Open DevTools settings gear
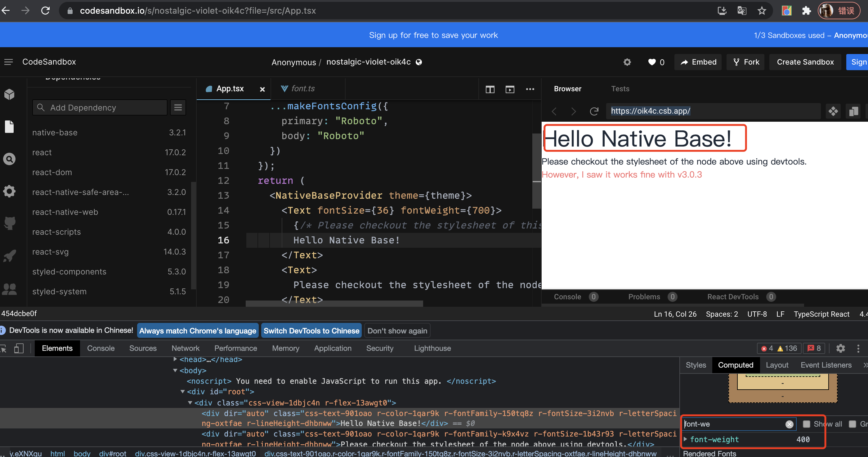This screenshot has height=457, width=868. (840, 348)
